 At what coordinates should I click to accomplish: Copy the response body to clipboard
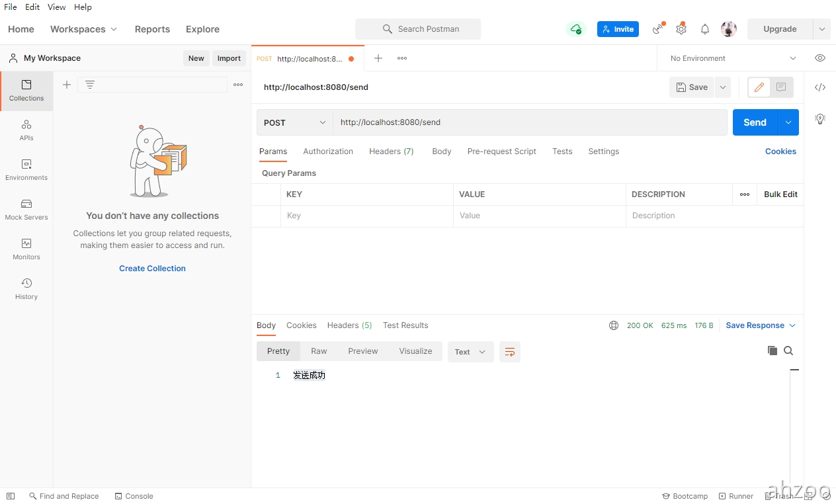coord(772,351)
